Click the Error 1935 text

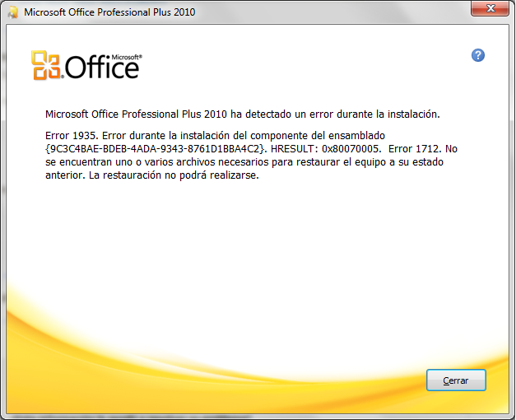pyautogui.click(x=72, y=136)
